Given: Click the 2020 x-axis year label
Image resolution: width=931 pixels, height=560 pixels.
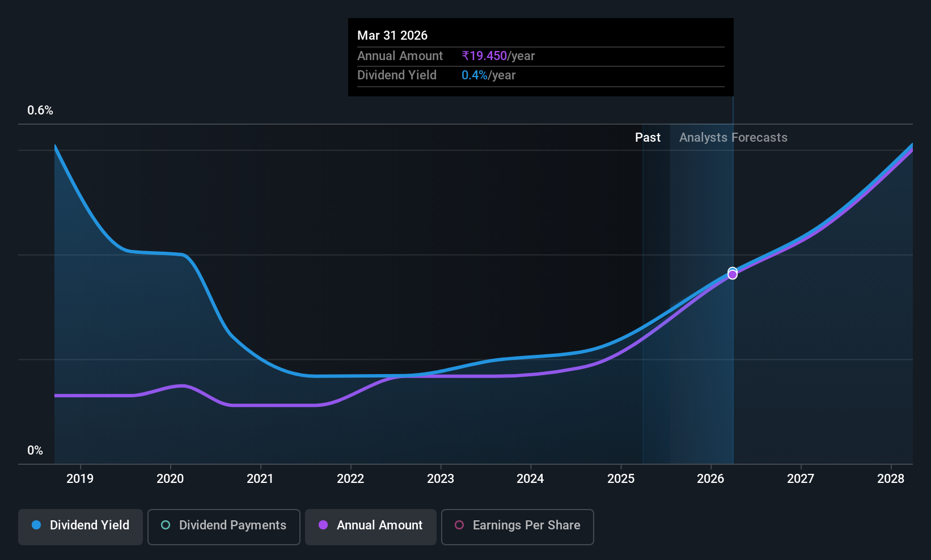Looking at the screenshot, I should 170,478.
